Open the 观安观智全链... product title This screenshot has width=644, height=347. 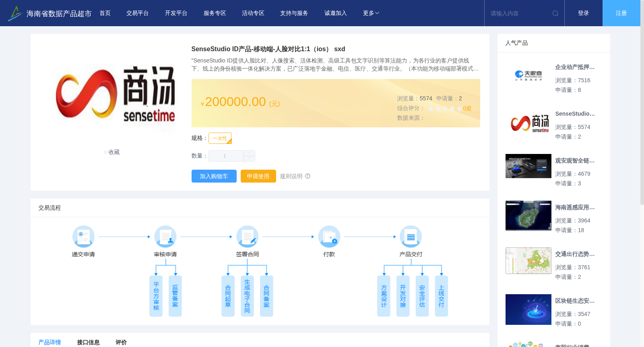(x=575, y=161)
